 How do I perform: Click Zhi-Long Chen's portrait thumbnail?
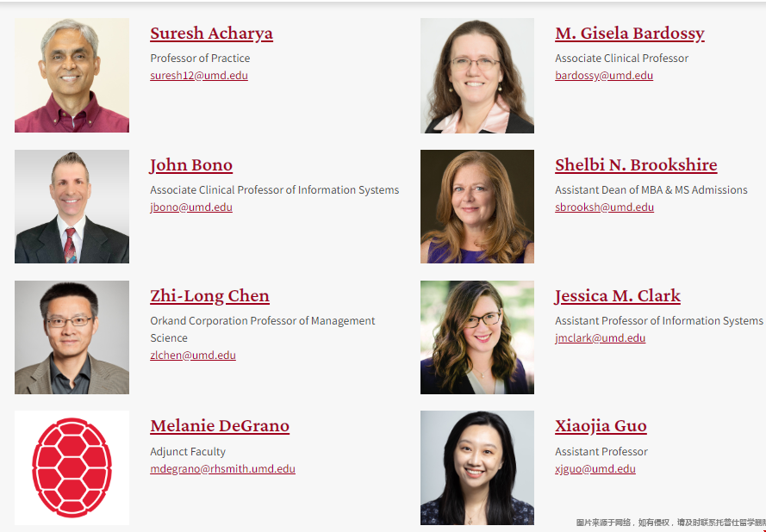[72, 337]
